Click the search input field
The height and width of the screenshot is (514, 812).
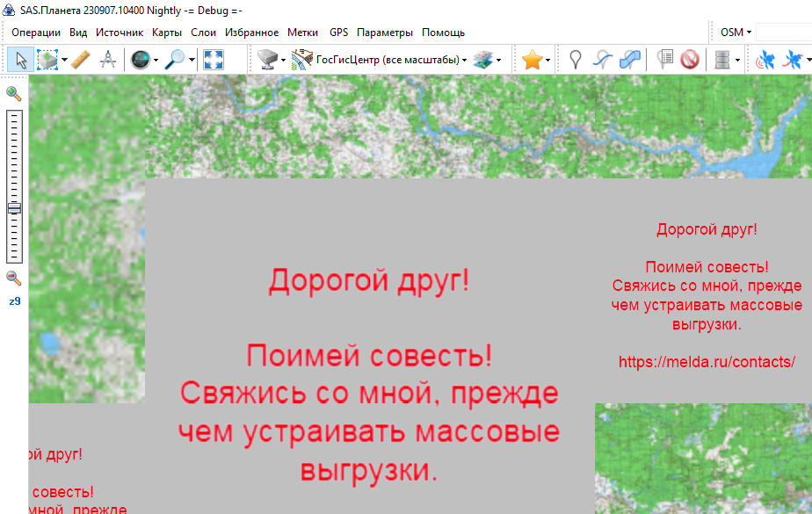pyautogui.click(x=783, y=33)
